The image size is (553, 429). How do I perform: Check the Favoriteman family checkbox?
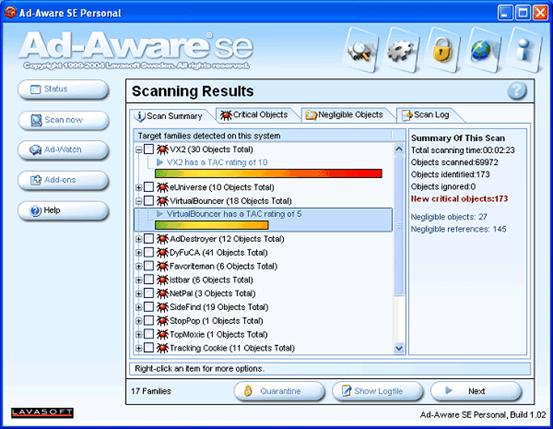pos(149,266)
